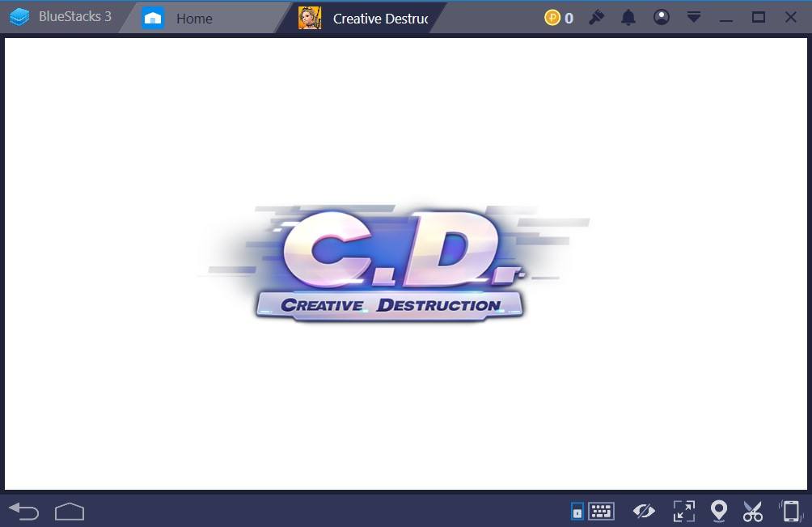Tap the Android back arrow button
Screen dimensions: 812x527
coord(23,512)
